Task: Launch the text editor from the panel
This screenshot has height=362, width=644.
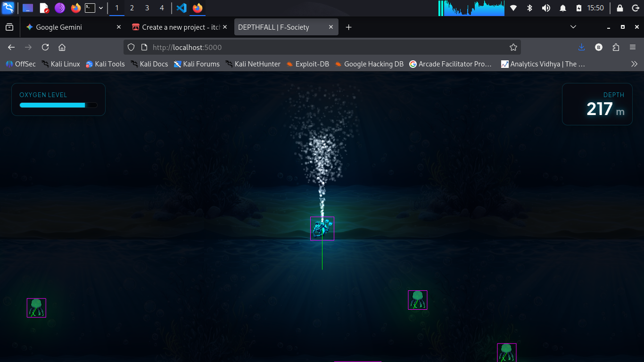Action: coord(44,8)
